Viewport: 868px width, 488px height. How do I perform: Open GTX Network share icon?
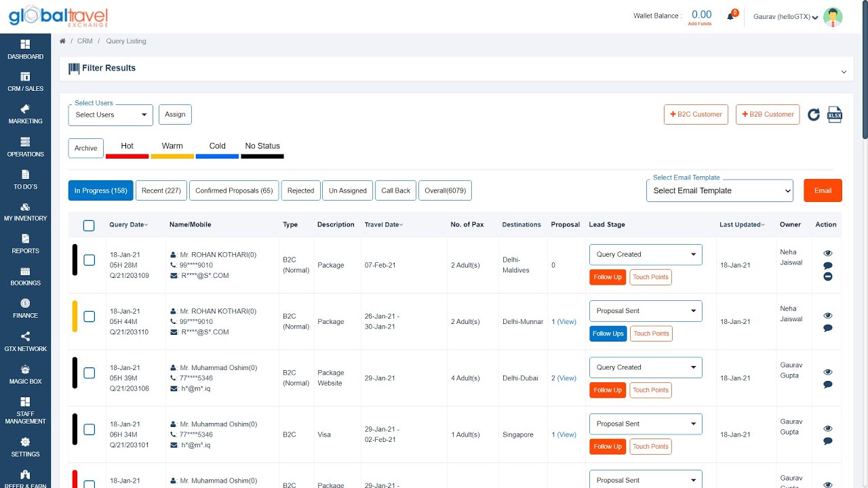point(25,336)
